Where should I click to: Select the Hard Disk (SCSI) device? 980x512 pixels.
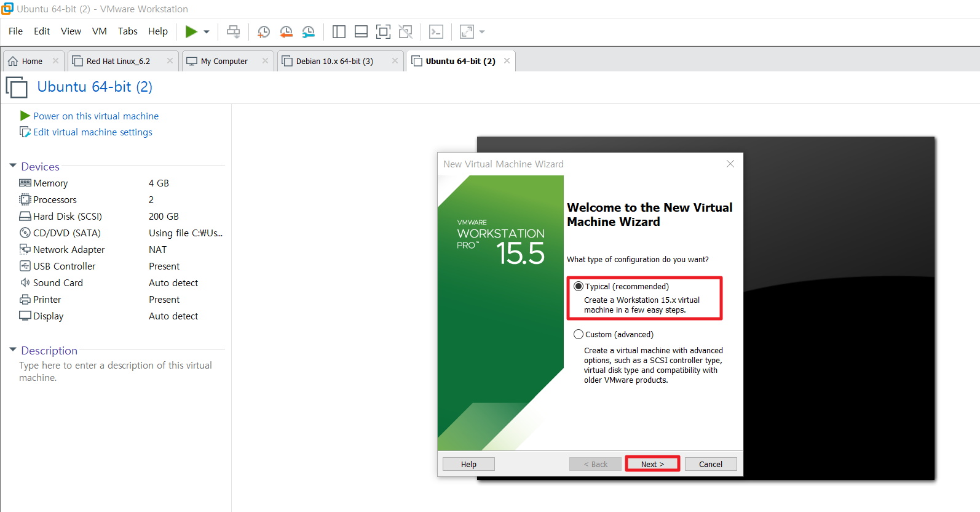pos(121,217)
